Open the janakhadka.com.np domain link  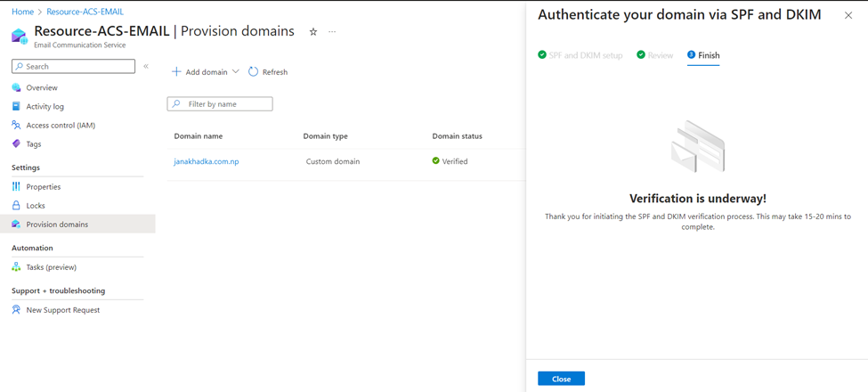tap(207, 161)
